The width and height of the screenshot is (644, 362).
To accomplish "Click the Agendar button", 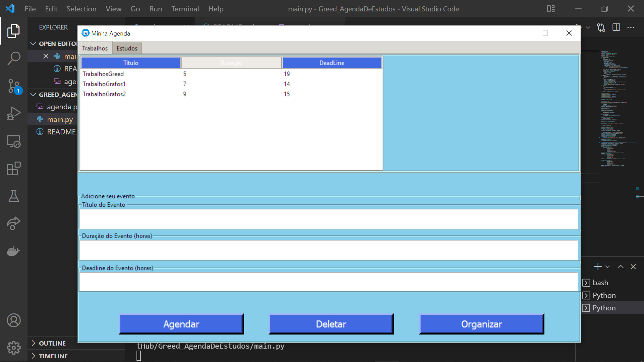I will click(181, 324).
